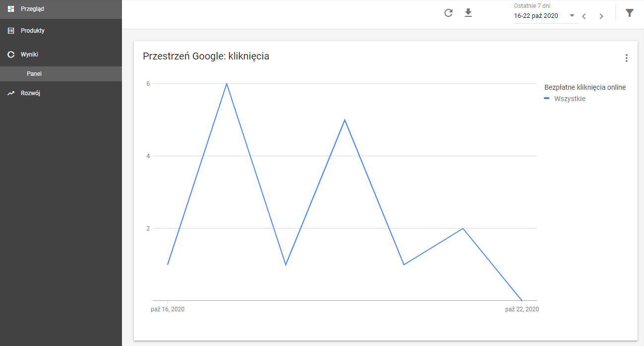The height and width of the screenshot is (346, 644).
Task: Expand the date range dropdown arrow
Action: pos(571,16)
